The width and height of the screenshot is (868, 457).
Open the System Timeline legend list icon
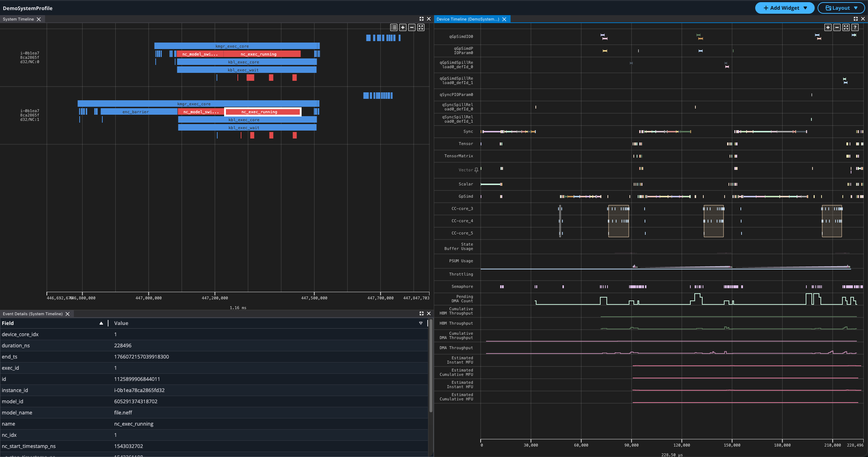(x=394, y=27)
